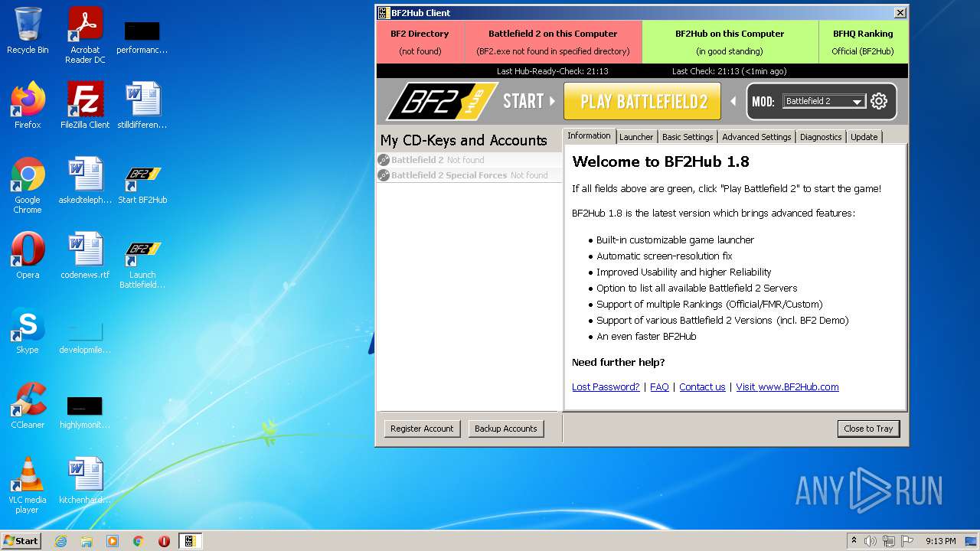This screenshot has height=551, width=980.
Task: Click the network tray icon
Action: (x=889, y=541)
